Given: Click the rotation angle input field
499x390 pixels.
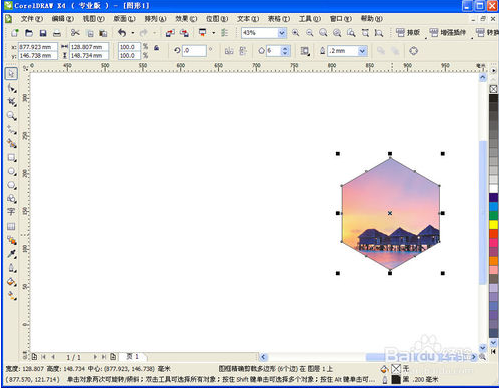Looking at the screenshot, I should click(x=194, y=51).
